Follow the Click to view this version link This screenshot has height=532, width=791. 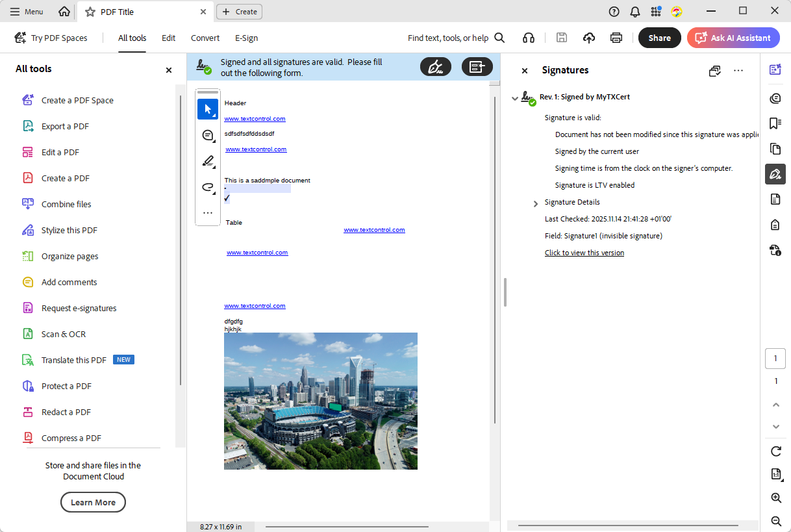pos(584,253)
